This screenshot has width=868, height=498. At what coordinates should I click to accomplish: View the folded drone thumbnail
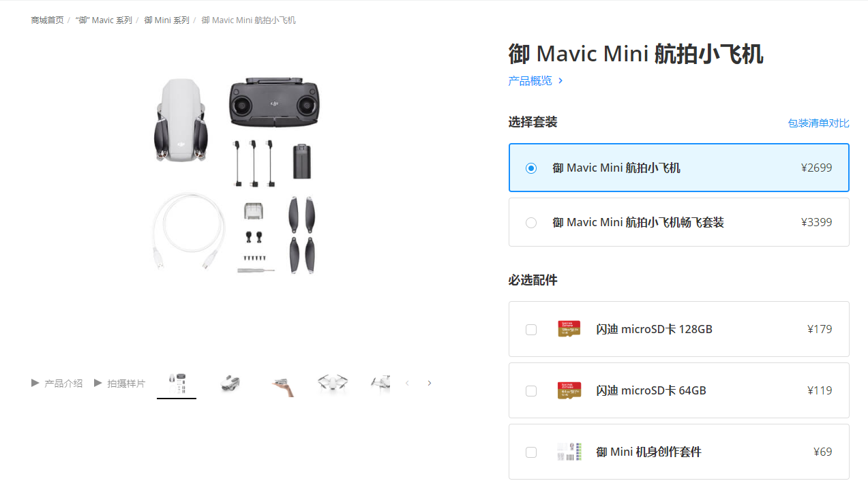coord(231,384)
